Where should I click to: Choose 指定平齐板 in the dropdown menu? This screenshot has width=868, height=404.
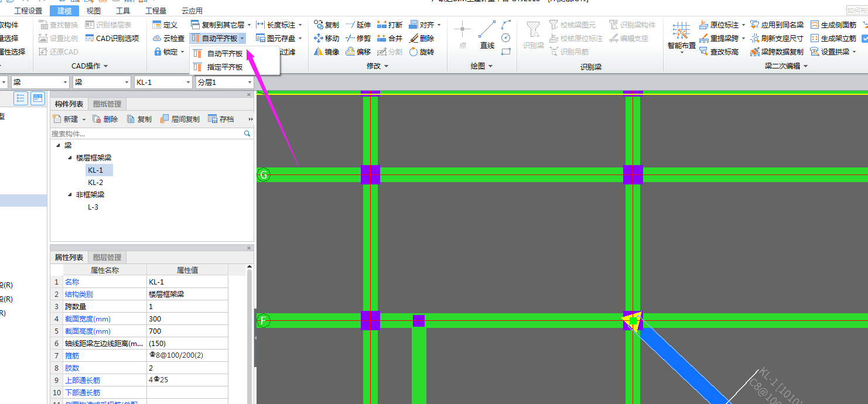[225, 67]
